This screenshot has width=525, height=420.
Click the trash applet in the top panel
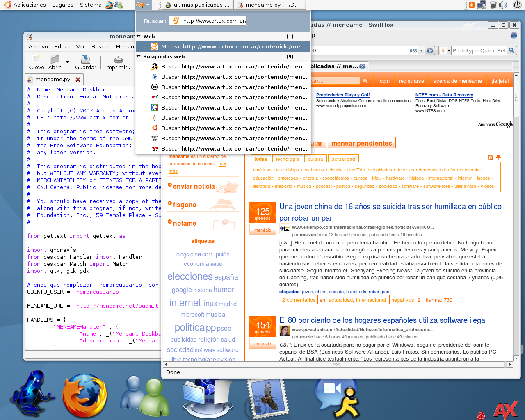(x=493, y=5)
